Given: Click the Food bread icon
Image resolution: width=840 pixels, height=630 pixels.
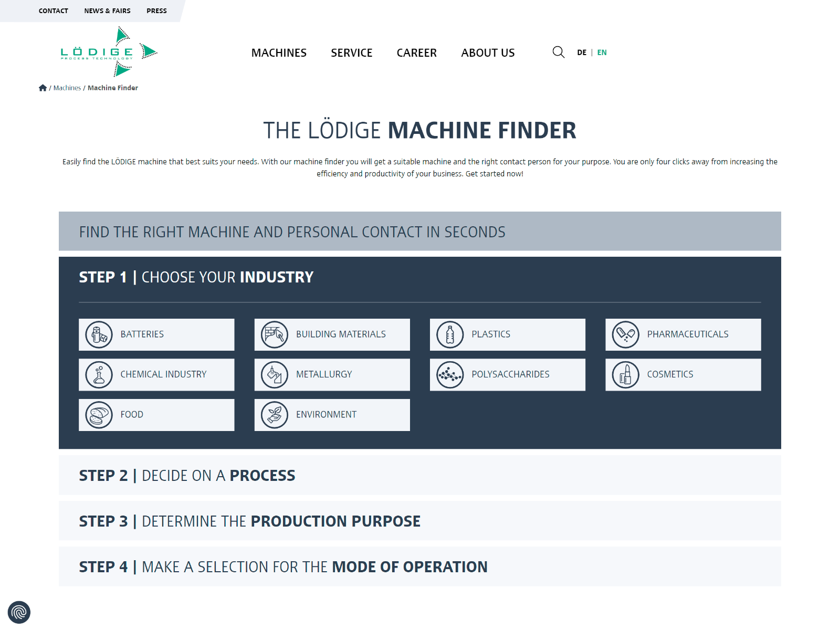Looking at the screenshot, I should [99, 415].
